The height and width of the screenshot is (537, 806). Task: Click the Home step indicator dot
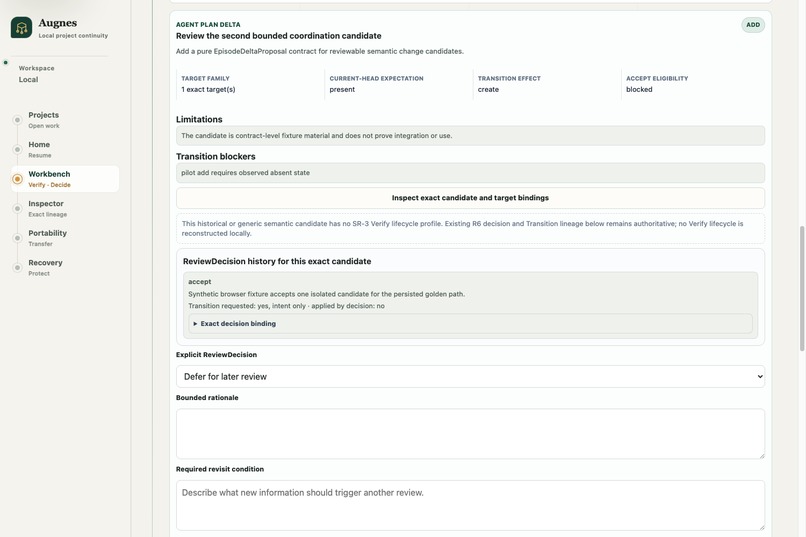tap(17, 150)
